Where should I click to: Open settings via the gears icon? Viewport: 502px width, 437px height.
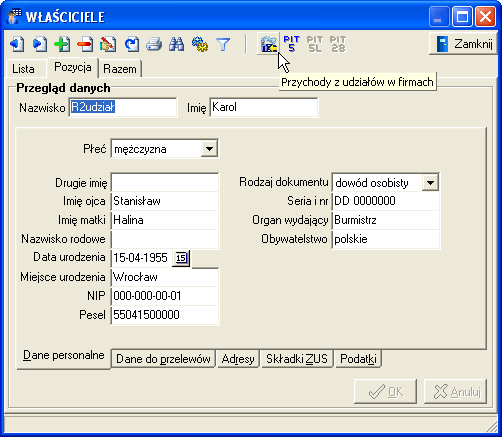(200, 44)
